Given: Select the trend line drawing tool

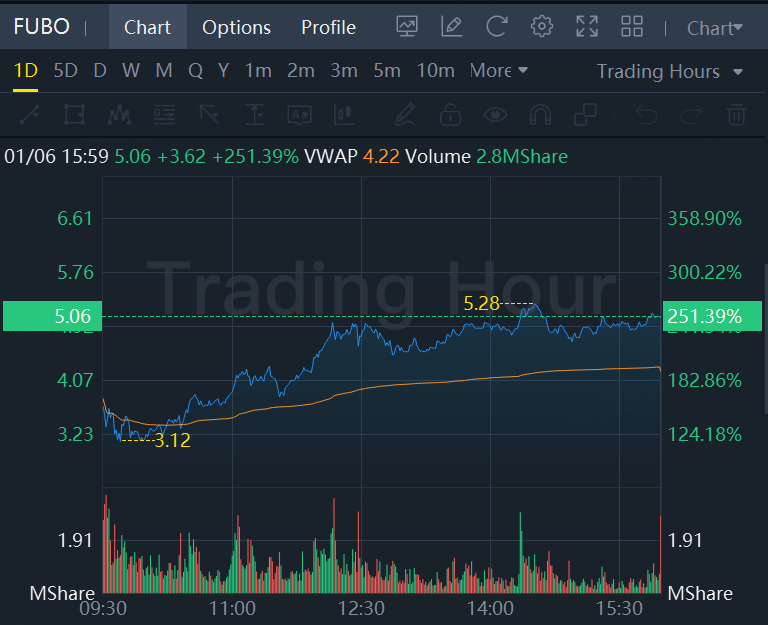Looking at the screenshot, I should tap(30, 115).
